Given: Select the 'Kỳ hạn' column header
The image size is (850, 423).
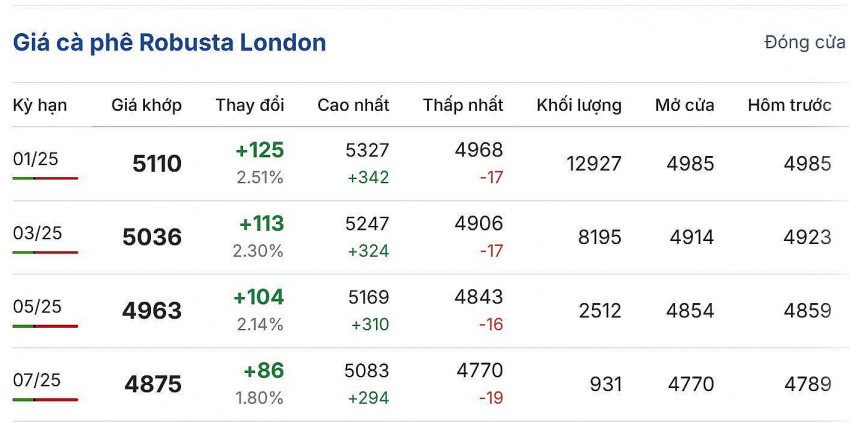Looking at the screenshot, I should point(38,105).
